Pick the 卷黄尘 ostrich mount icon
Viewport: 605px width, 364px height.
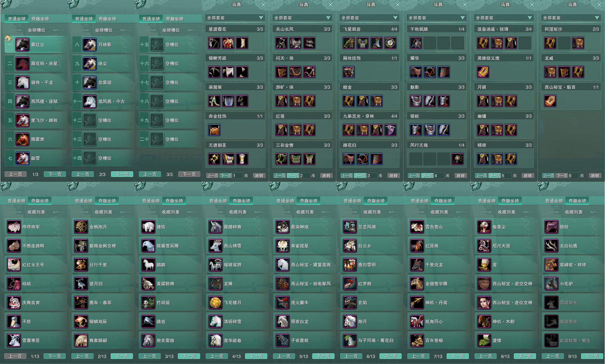484,227
